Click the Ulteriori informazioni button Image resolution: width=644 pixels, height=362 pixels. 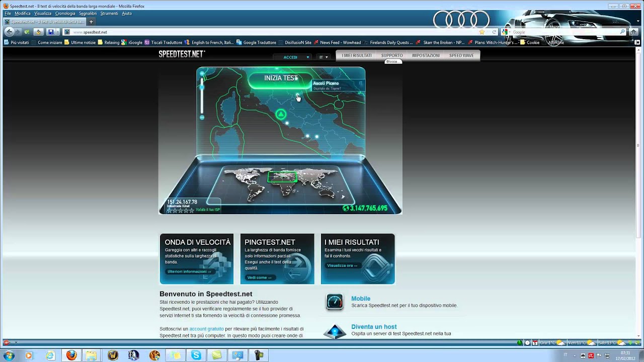(189, 271)
